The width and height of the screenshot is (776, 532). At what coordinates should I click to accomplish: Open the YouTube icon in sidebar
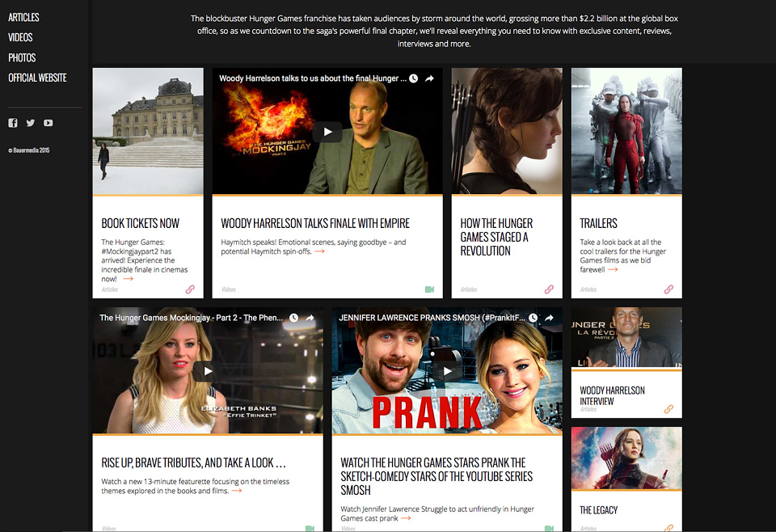tap(48, 123)
